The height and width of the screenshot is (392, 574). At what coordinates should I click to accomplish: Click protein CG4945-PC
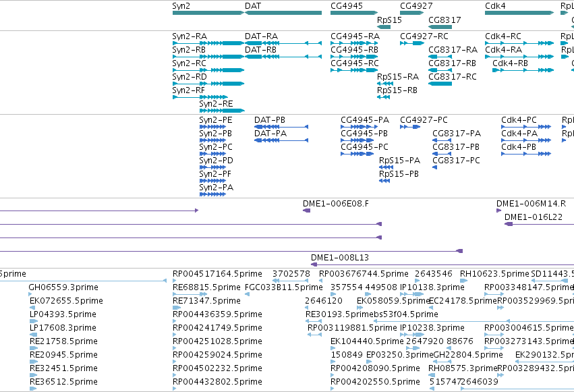pyautogui.click(x=357, y=154)
